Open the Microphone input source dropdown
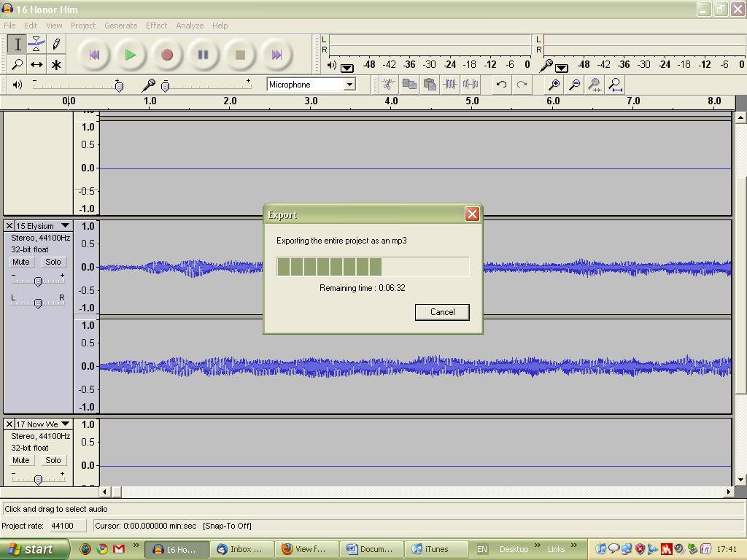 click(x=349, y=85)
